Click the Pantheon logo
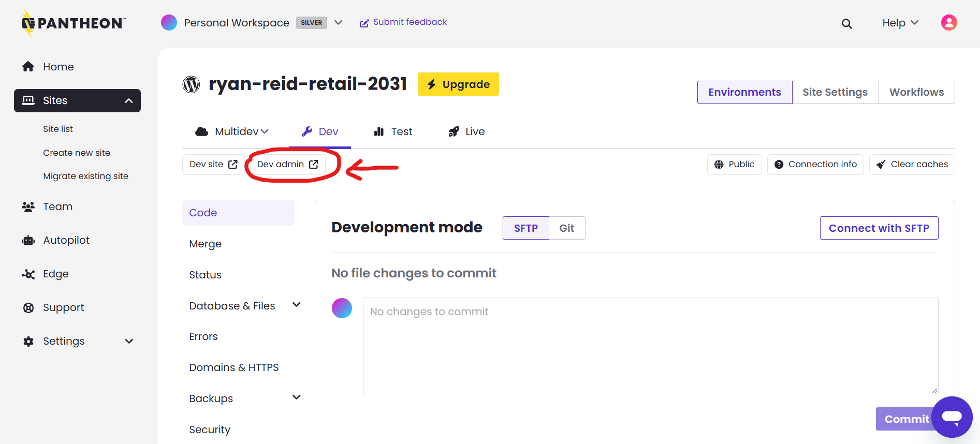This screenshot has width=980, height=444. click(74, 23)
